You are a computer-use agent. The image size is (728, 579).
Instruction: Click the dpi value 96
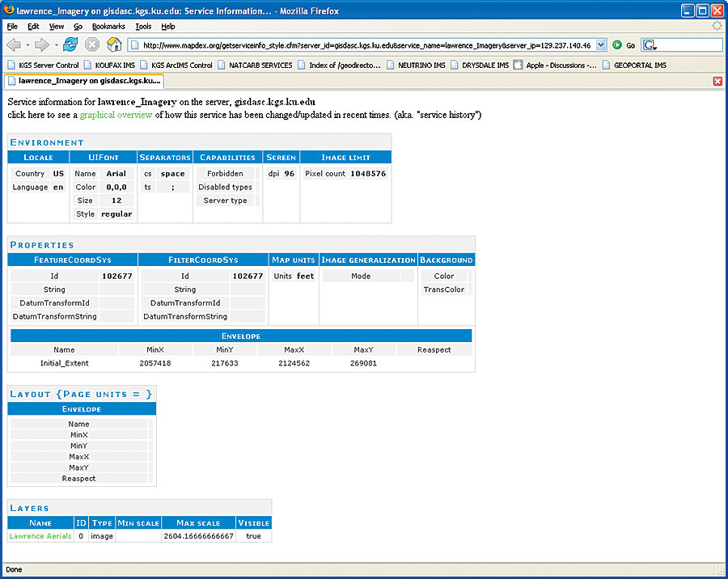pos(290,174)
